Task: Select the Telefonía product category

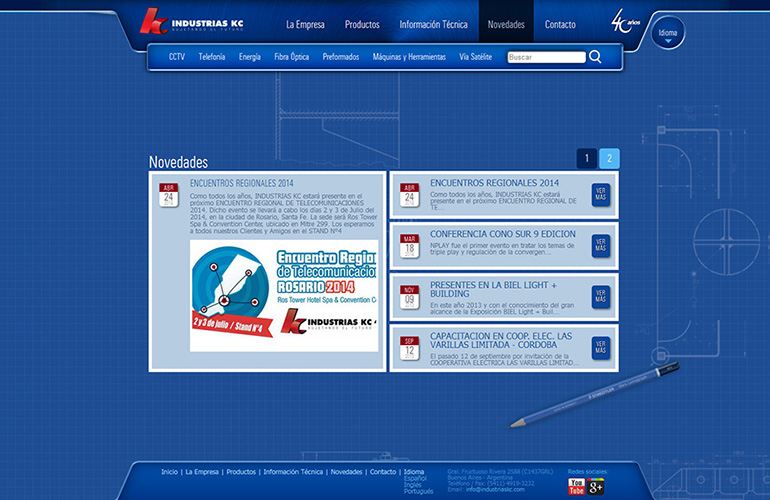Action: coord(212,57)
